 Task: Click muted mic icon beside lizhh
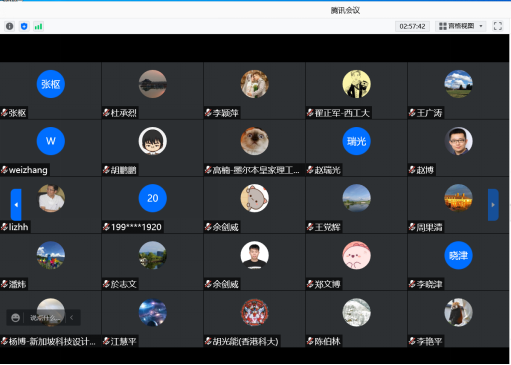click(x=4, y=227)
